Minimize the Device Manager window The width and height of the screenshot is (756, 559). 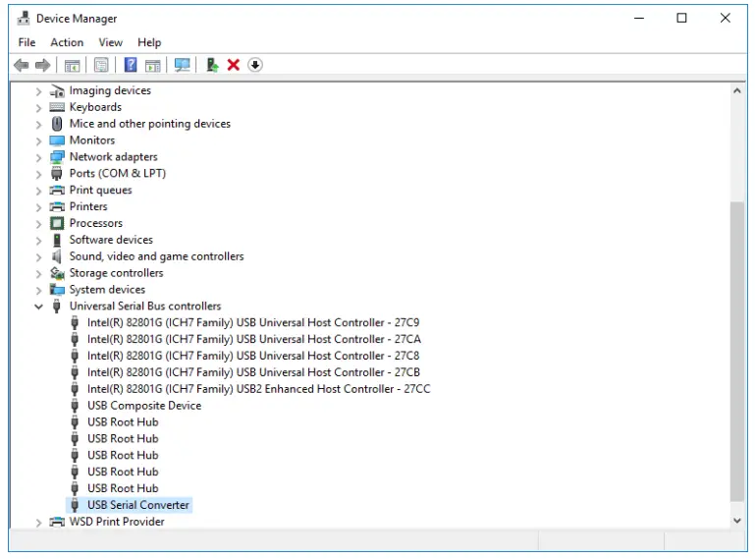[639, 19]
